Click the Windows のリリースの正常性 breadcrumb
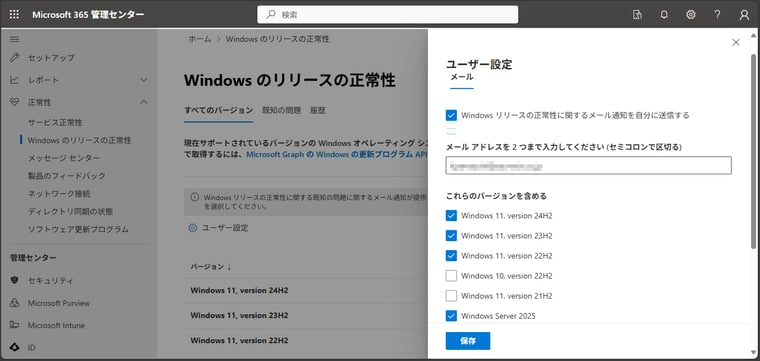The height and width of the screenshot is (361, 760). [278, 39]
